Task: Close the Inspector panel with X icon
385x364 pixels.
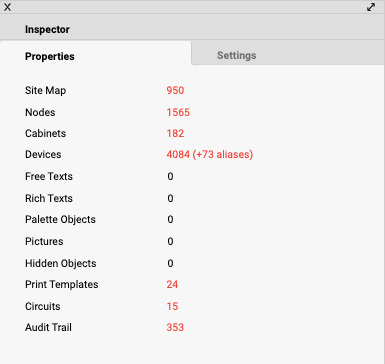Action: [7, 7]
